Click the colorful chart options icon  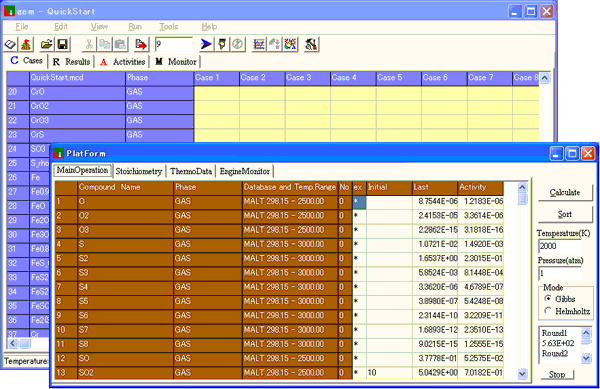click(x=290, y=45)
